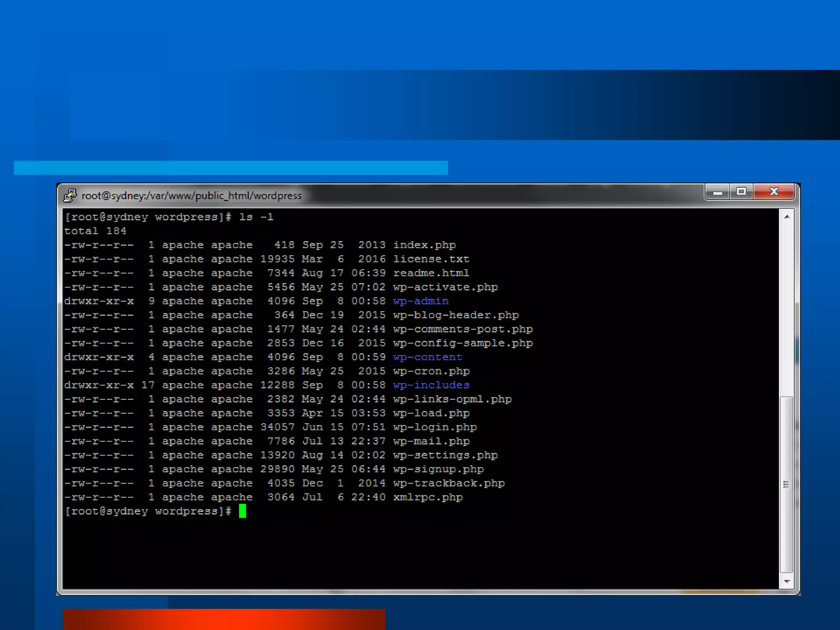Click the scrollbar down arrow
Viewport: 840px width, 630px height.
click(x=787, y=582)
